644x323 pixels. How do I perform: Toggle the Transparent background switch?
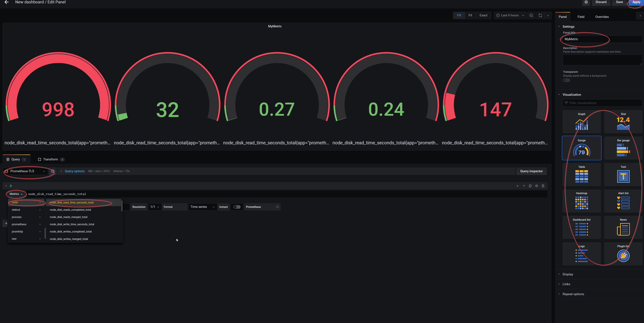click(566, 80)
